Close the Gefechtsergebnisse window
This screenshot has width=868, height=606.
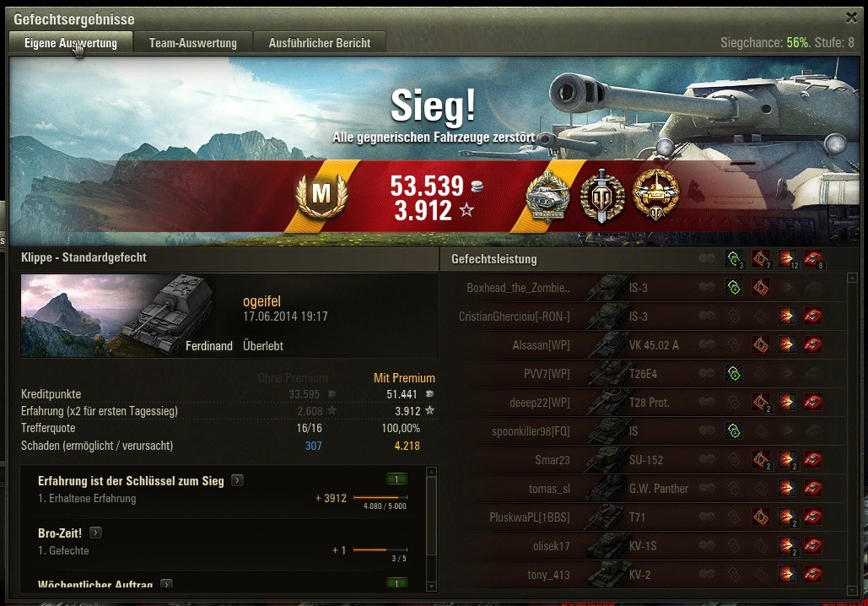(x=851, y=18)
